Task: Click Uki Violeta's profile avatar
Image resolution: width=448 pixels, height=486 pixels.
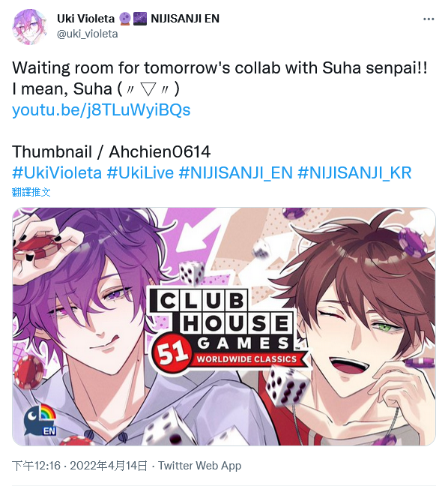Action: point(30,27)
